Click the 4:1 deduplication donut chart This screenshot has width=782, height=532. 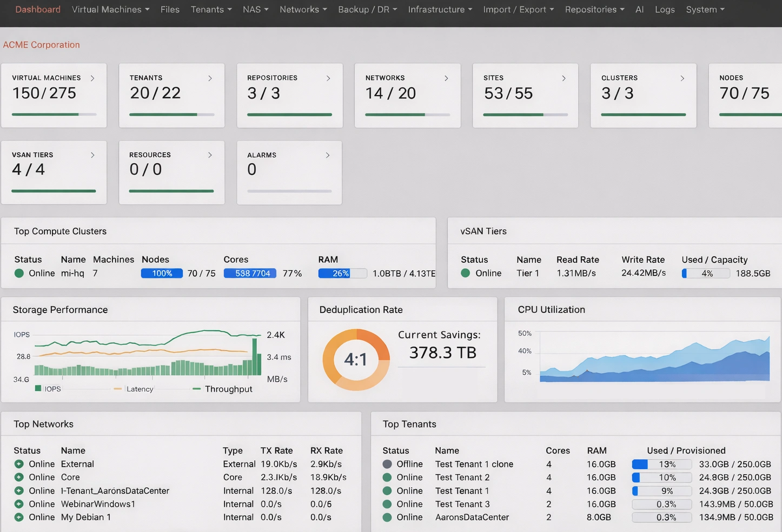pos(356,360)
